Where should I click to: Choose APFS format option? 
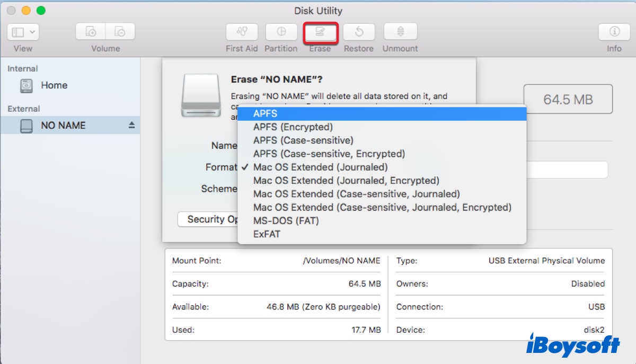point(265,113)
